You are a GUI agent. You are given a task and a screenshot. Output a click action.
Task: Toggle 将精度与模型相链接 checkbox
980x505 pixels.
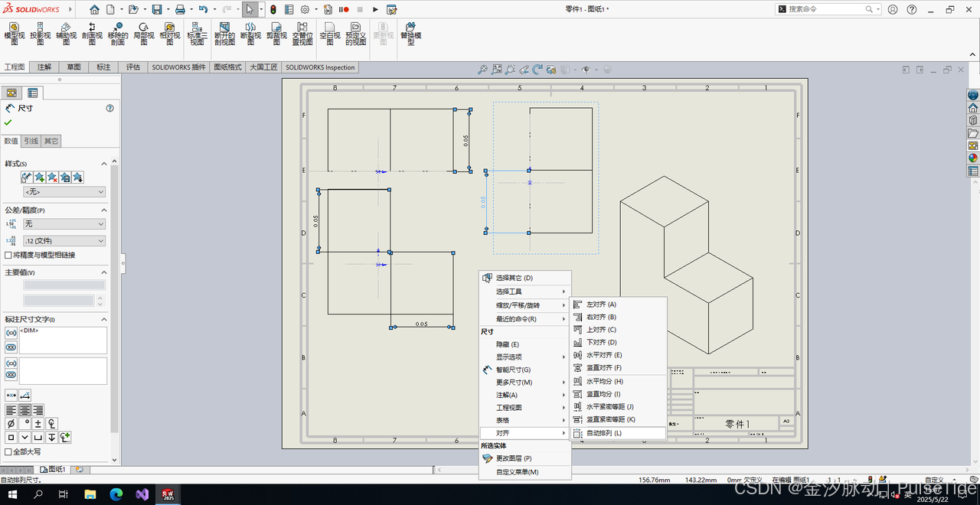(x=8, y=255)
